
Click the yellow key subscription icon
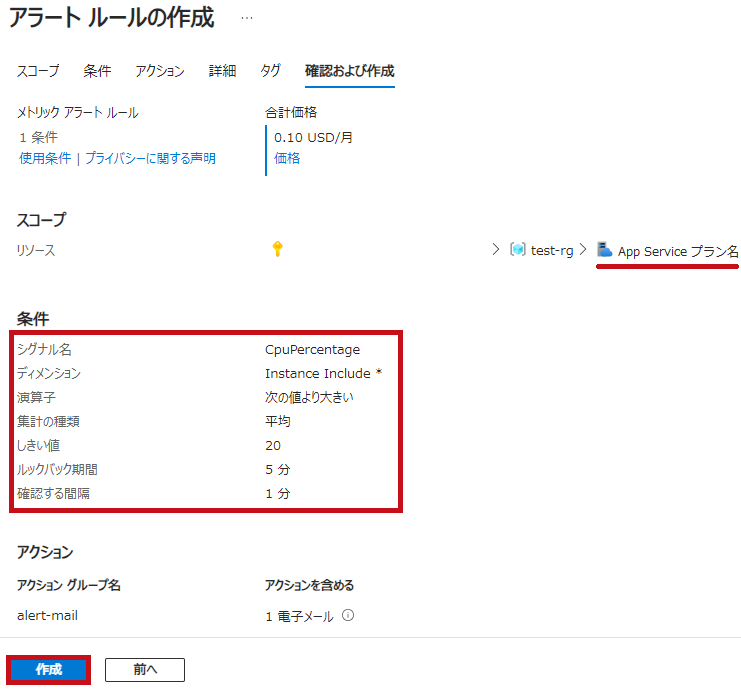[x=277, y=249]
